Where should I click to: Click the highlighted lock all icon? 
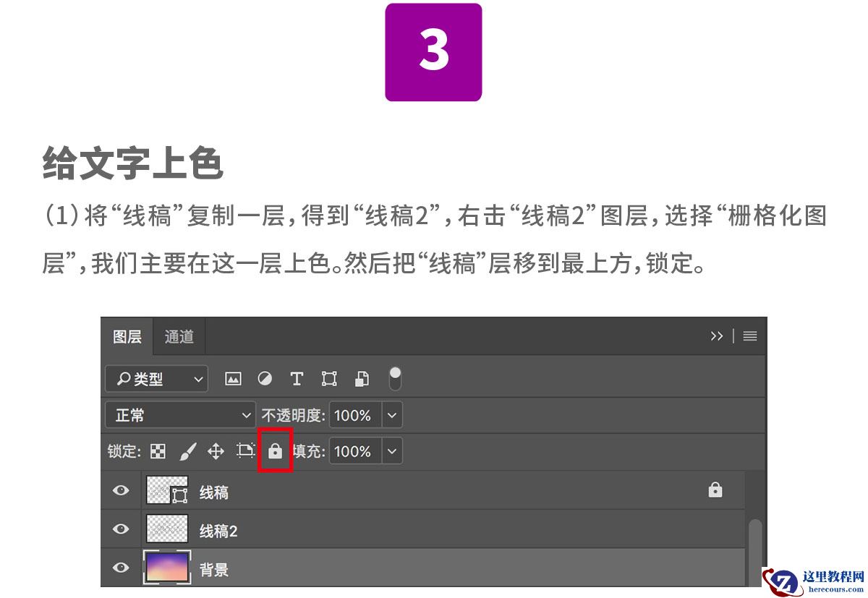pos(275,450)
